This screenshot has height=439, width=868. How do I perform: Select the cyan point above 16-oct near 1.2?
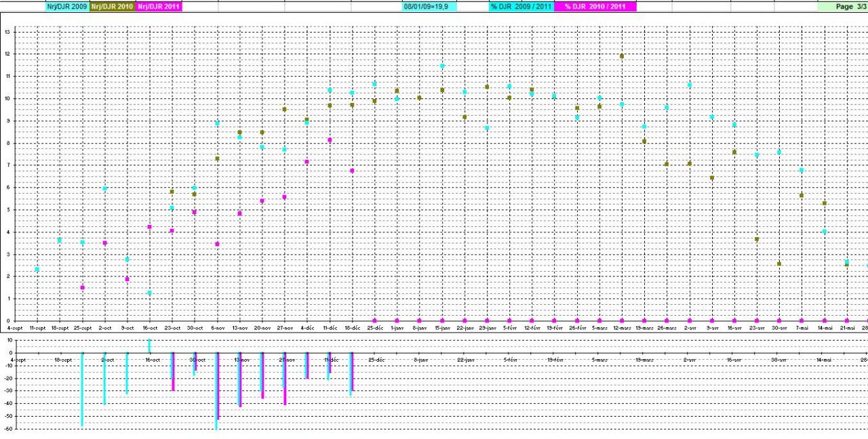click(150, 293)
